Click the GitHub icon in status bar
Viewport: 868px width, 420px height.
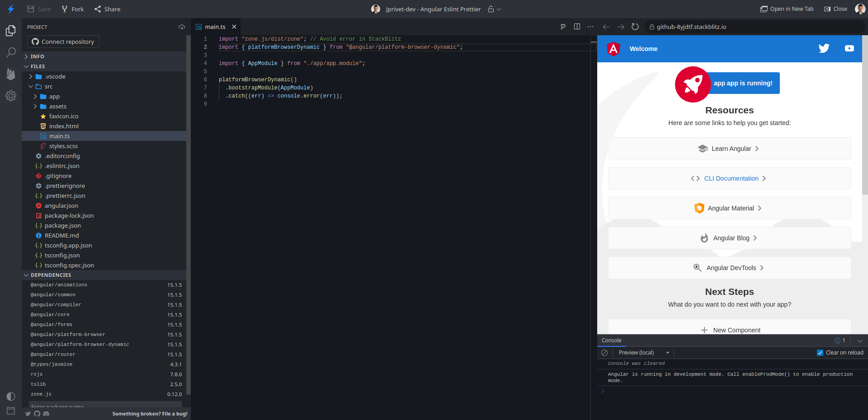[37, 414]
